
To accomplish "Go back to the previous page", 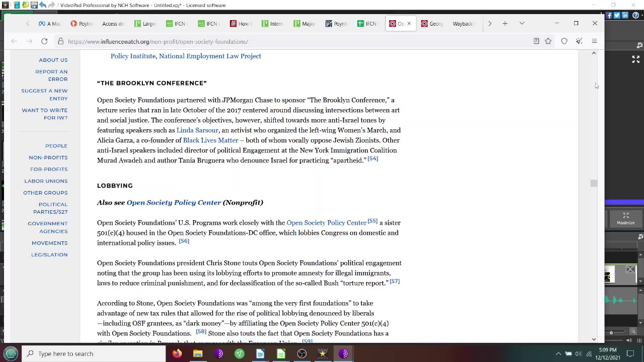I will tap(14, 41).
